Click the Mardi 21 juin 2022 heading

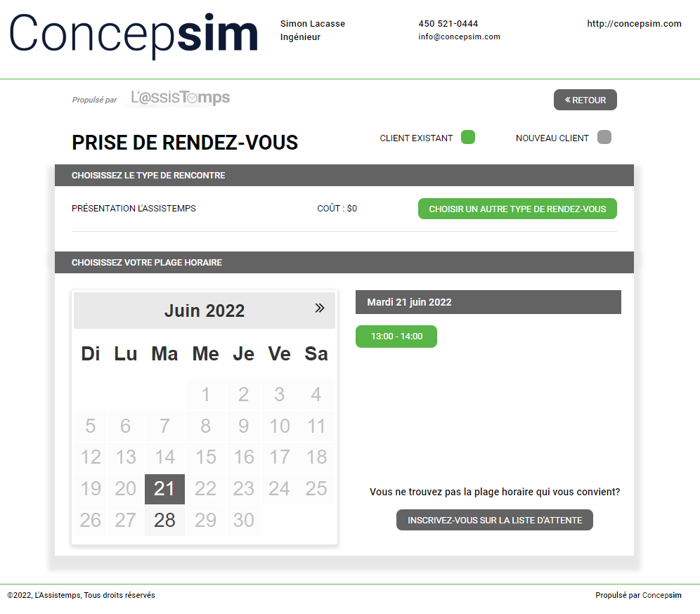pos(409,302)
